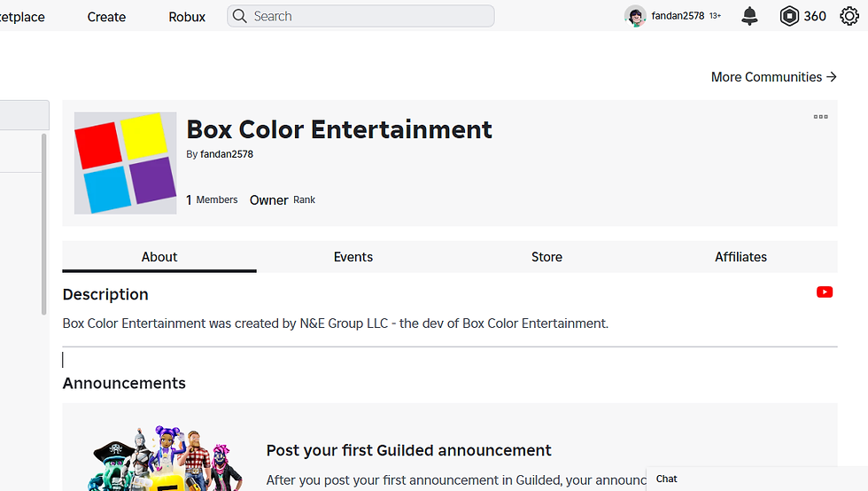
Task: Switch to the Affiliates tab
Action: coord(740,257)
